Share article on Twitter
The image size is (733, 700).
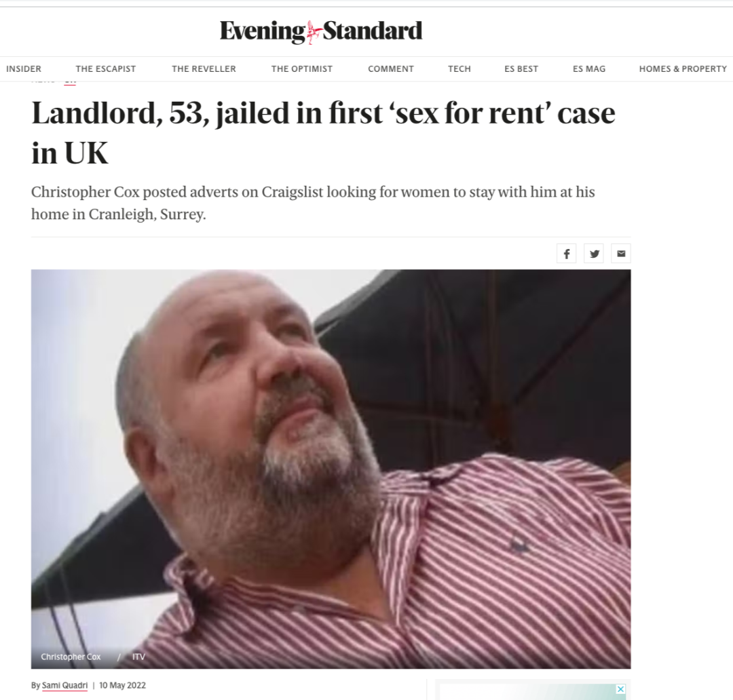(594, 254)
